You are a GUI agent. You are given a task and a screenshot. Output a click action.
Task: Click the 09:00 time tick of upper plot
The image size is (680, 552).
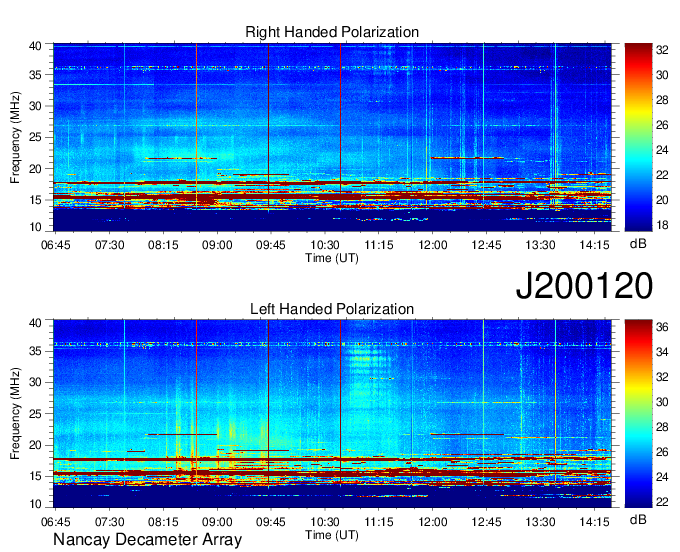click(x=217, y=245)
